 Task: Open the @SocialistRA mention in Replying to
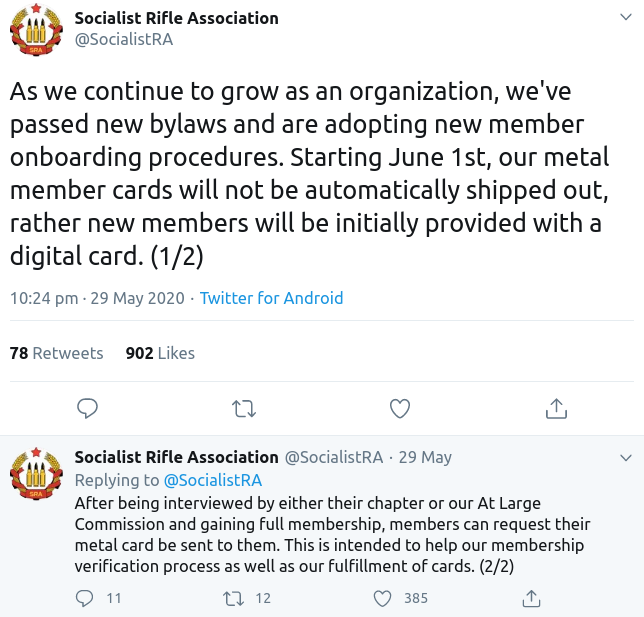[213, 480]
